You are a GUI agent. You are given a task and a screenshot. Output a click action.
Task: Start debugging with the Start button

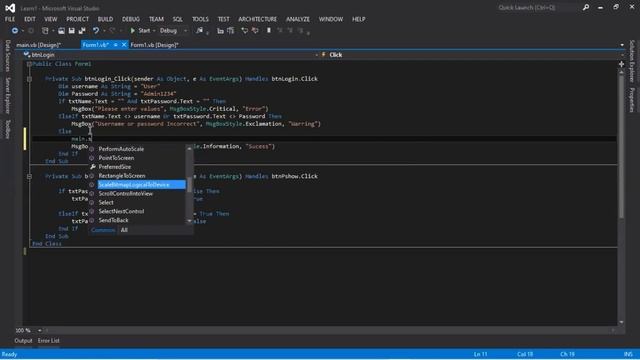(140, 31)
